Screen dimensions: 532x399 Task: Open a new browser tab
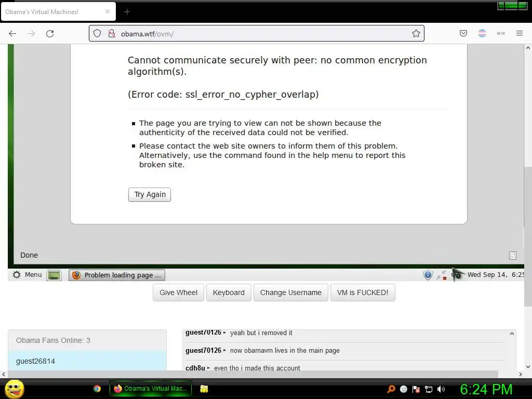coord(127,12)
